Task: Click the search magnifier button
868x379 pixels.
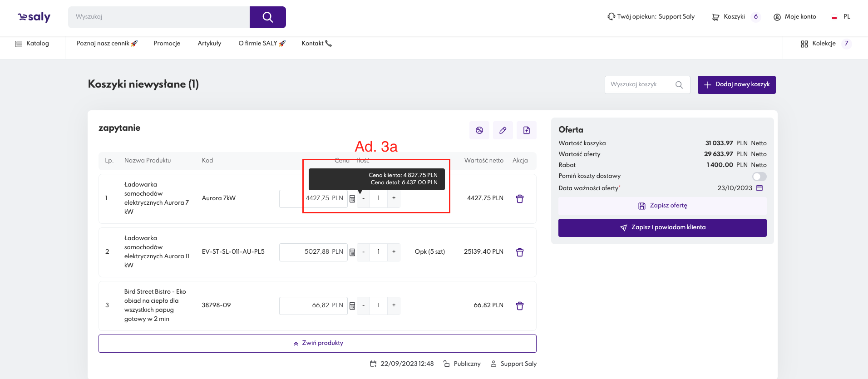Action: click(x=267, y=17)
